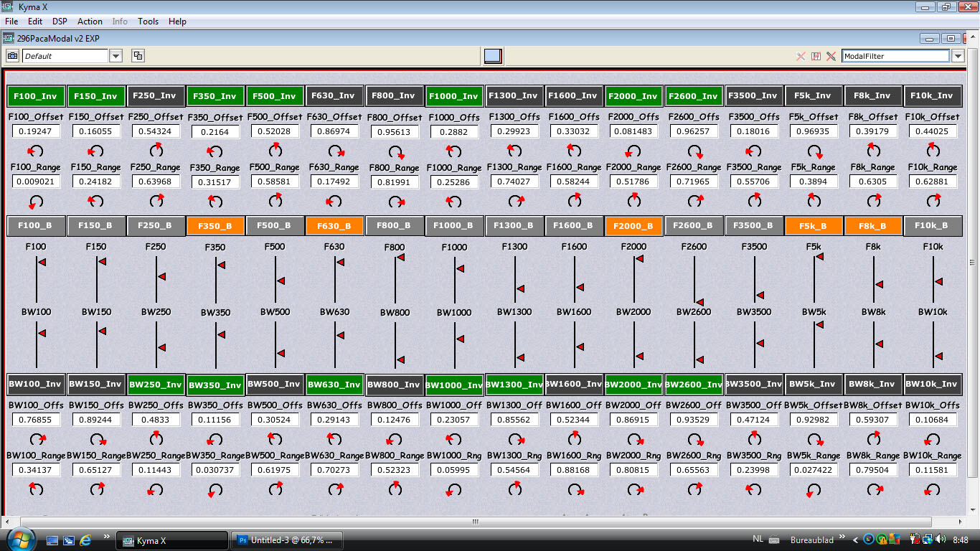Viewport: 980px width, 551px height.
Task: Switch to the Untitled-3 Photoshop taskbar item
Action: click(287, 540)
